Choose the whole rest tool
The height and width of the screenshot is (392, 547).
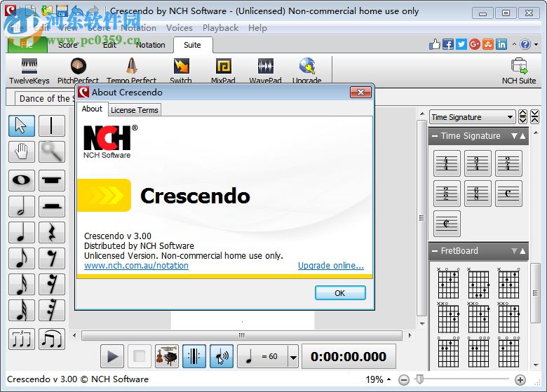coord(52,180)
